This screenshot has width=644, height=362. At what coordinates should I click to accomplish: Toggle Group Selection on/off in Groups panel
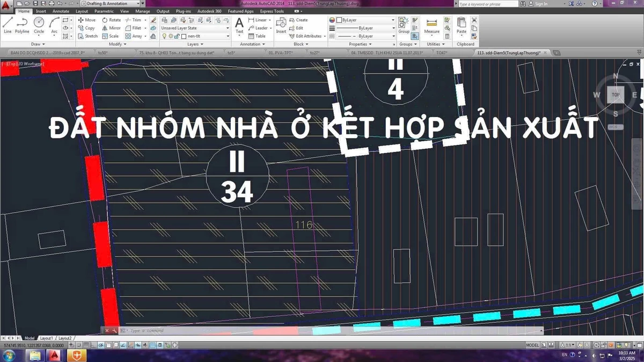click(x=415, y=36)
